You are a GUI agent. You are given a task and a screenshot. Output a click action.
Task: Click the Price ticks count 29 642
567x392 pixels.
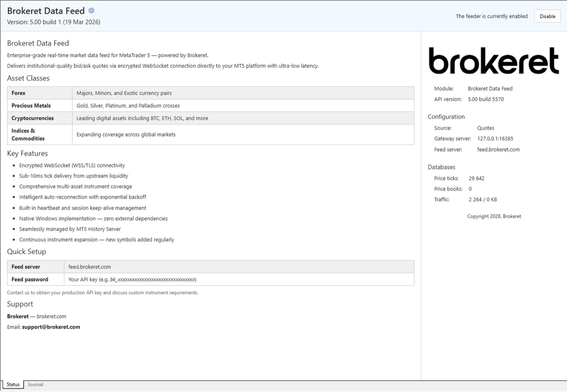476,178
